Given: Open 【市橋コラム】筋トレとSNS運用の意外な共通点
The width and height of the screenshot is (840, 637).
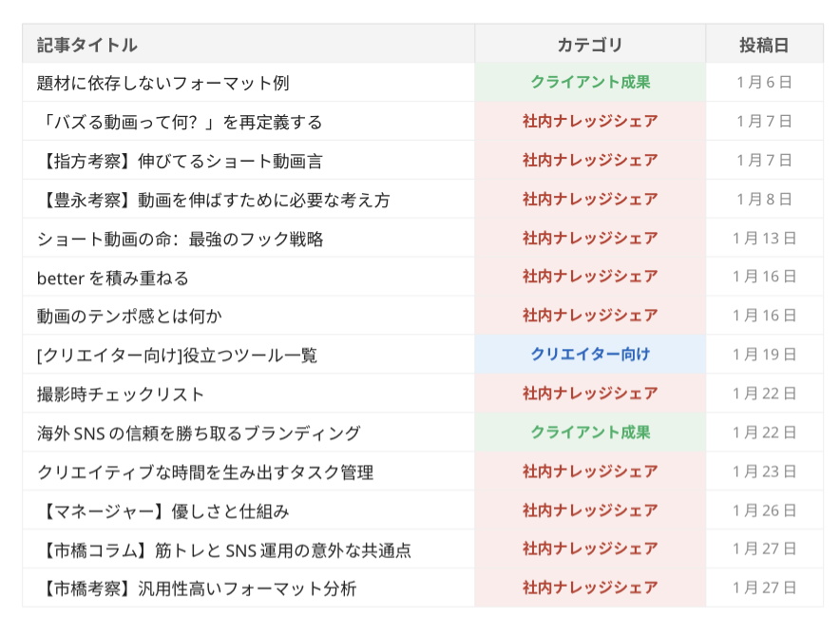Looking at the screenshot, I should tap(224, 550).
